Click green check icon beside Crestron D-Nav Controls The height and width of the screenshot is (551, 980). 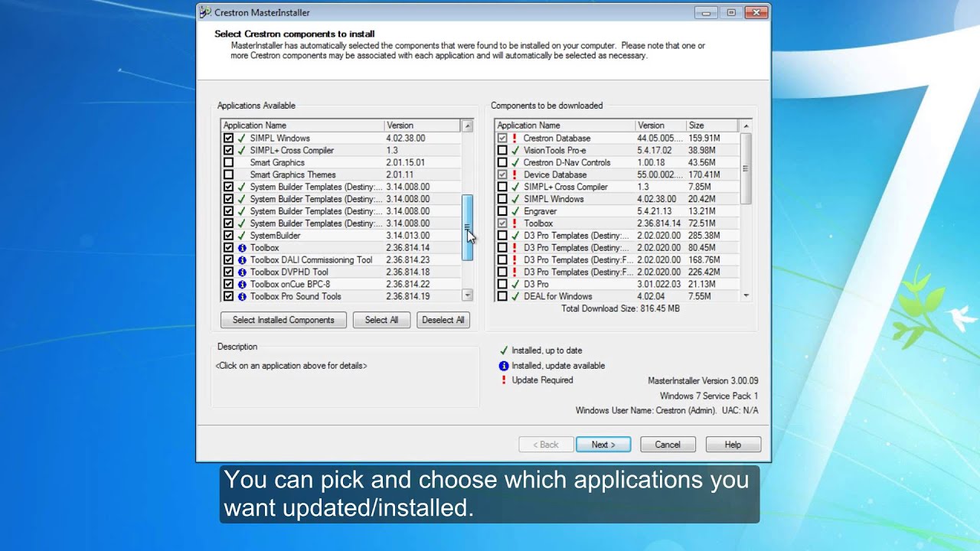[x=515, y=163]
